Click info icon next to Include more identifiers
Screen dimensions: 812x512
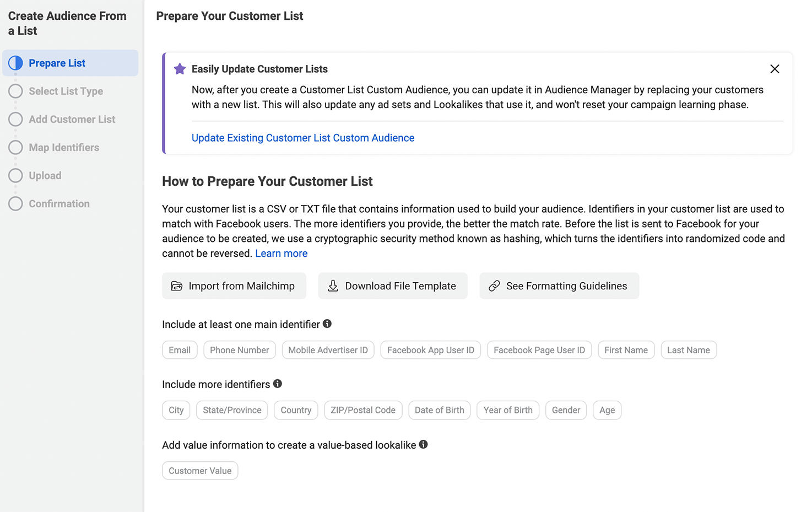(x=278, y=384)
